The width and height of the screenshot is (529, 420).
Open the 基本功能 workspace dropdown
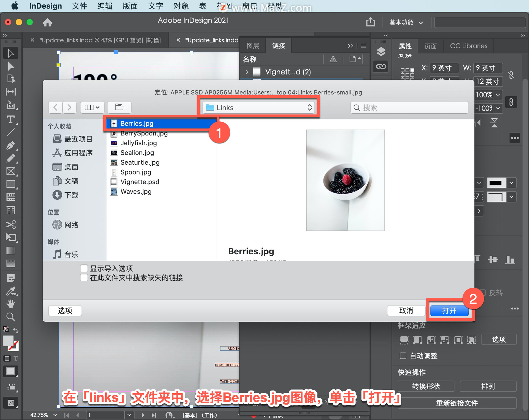coord(406,22)
